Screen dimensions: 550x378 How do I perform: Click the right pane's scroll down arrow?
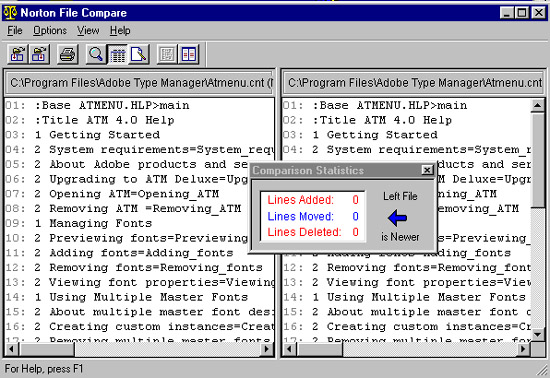(537, 335)
